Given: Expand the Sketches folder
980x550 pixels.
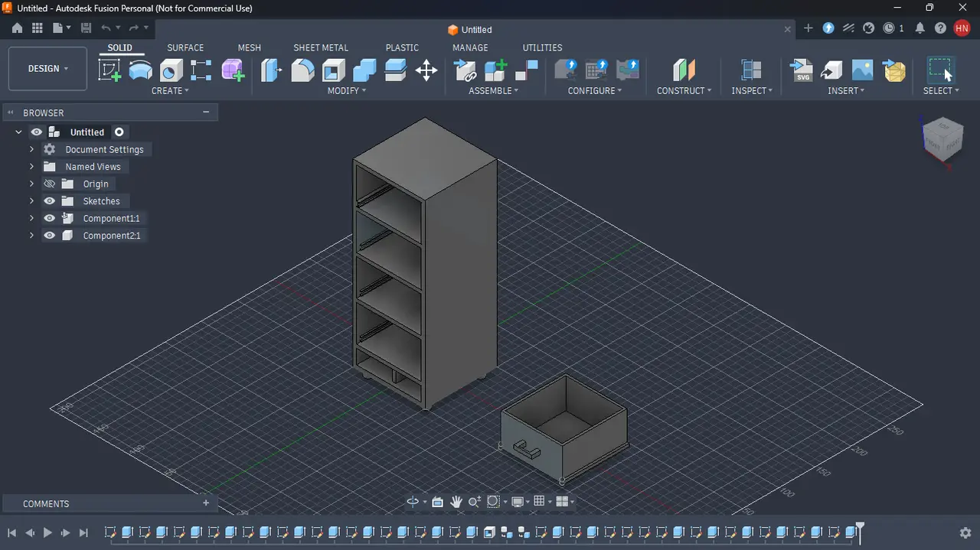Looking at the screenshot, I should 31,201.
